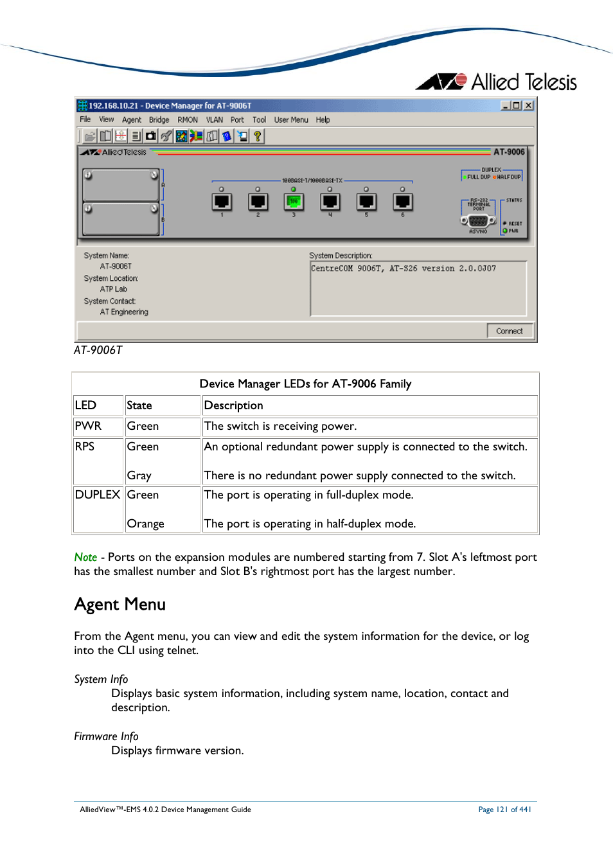Image resolution: width=613 pixels, height=868 pixels.
Task: Select port 2 on the switch front panel
Action: (x=258, y=202)
